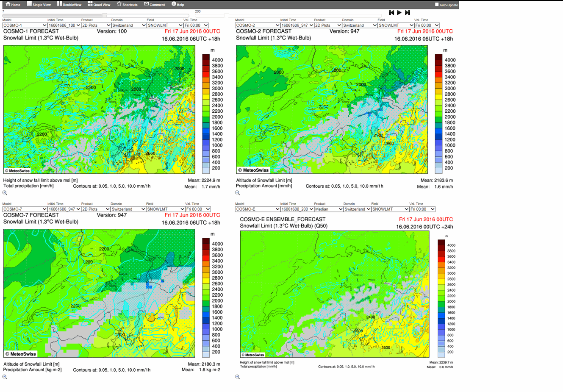Click the zoom magnifier below the COSMO-2 map
Screen dimensions: 563x392
point(237,193)
